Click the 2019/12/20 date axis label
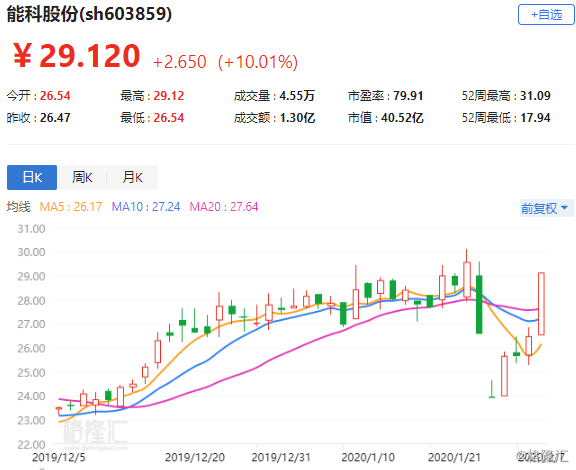 point(195,458)
